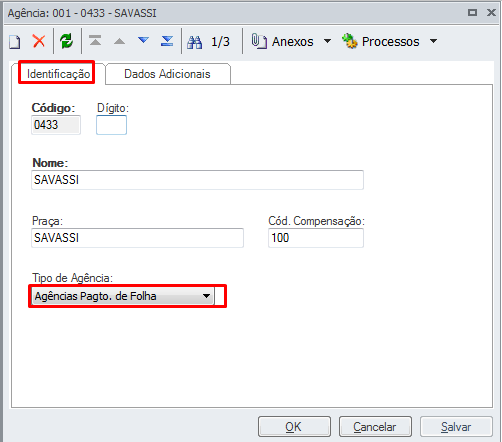Click the Cód. Compensação field with 100
Viewport: 502px width, 442px height.
point(316,238)
